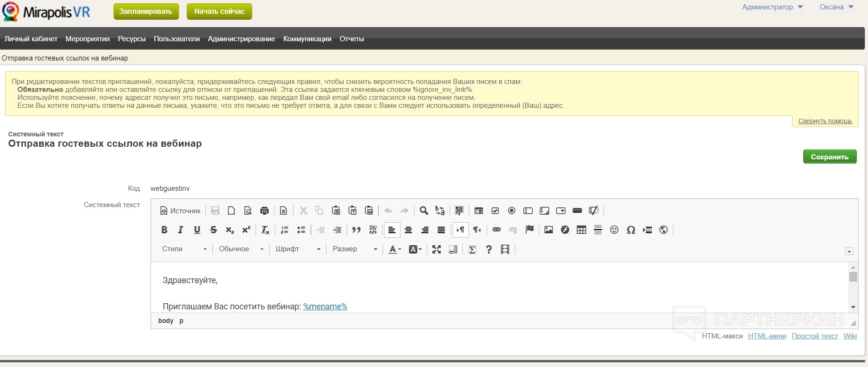Open the text color picker

[395, 249]
